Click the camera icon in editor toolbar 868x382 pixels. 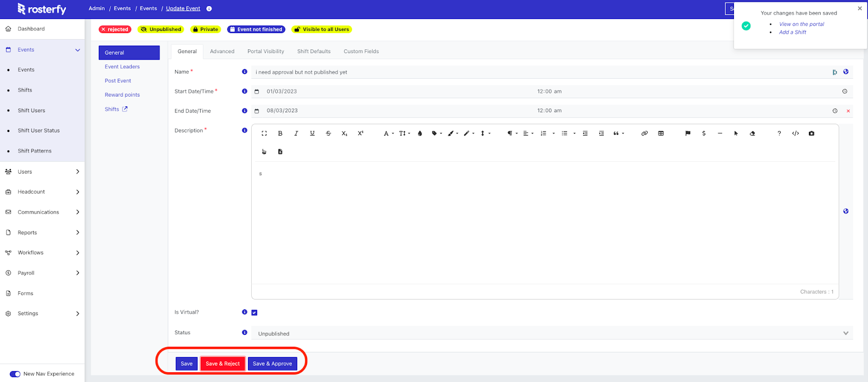tap(812, 133)
